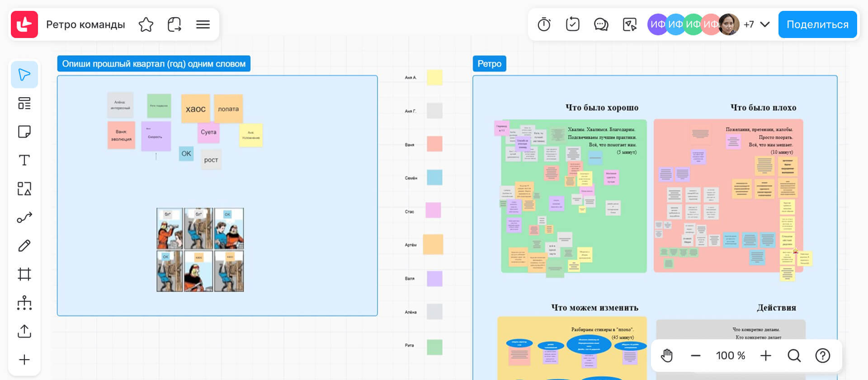Open the comments panel
Screen dimensions: 868x380
(x=601, y=24)
